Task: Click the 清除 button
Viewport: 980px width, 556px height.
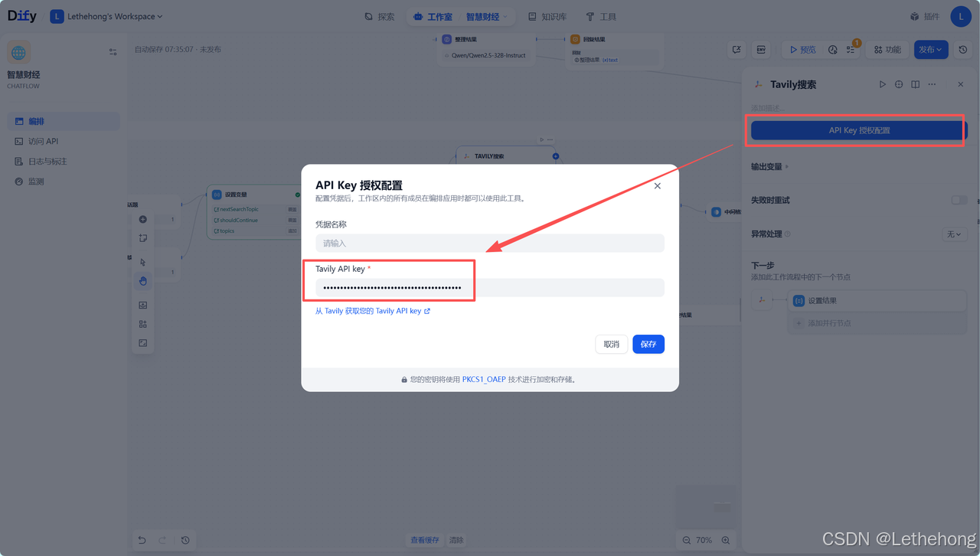Action: [456, 540]
